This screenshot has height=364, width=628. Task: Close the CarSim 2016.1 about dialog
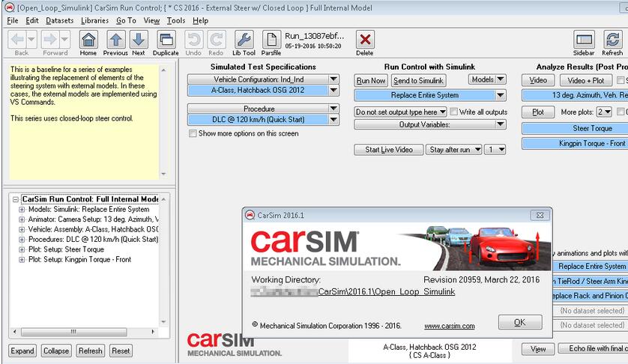point(540,215)
